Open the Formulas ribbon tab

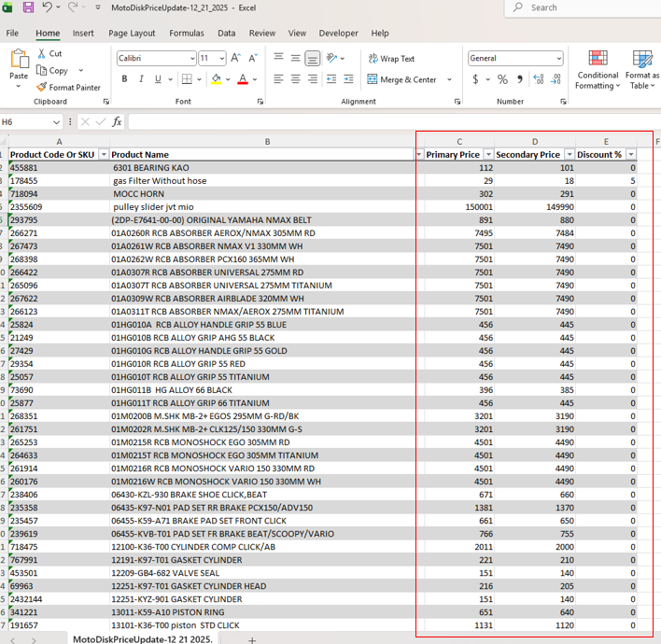(187, 33)
